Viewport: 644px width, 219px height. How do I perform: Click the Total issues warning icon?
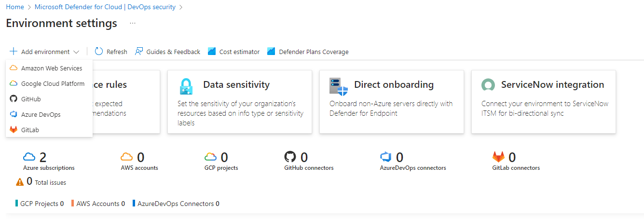20,182
